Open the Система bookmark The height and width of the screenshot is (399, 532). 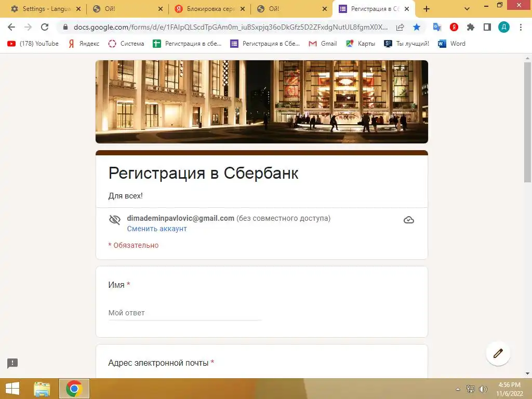pos(126,44)
